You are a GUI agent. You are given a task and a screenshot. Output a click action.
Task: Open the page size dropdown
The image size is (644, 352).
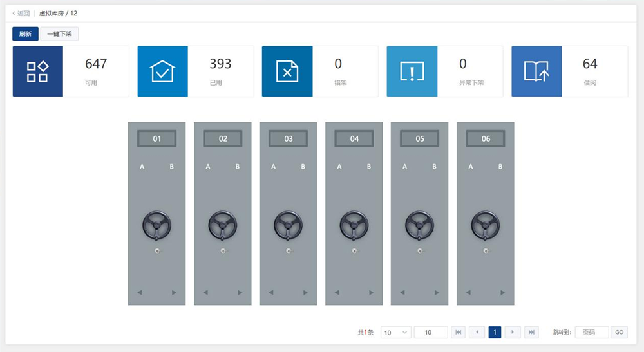(x=396, y=333)
